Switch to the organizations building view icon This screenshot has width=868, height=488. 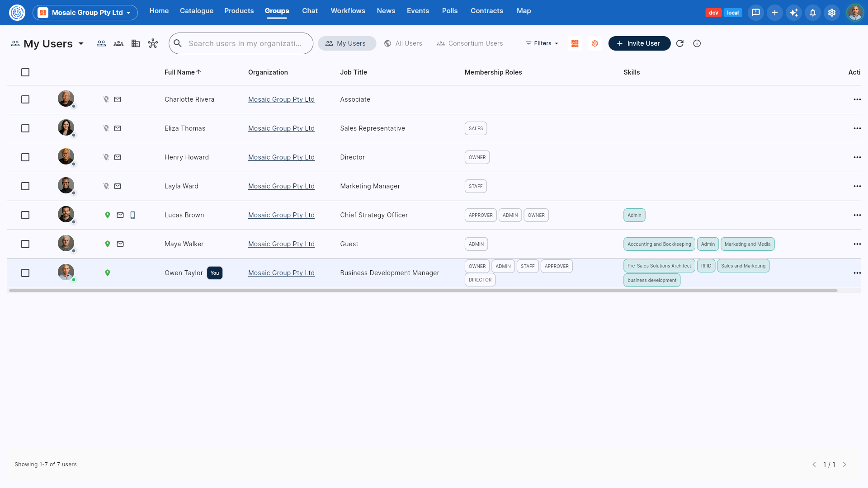click(x=136, y=43)
